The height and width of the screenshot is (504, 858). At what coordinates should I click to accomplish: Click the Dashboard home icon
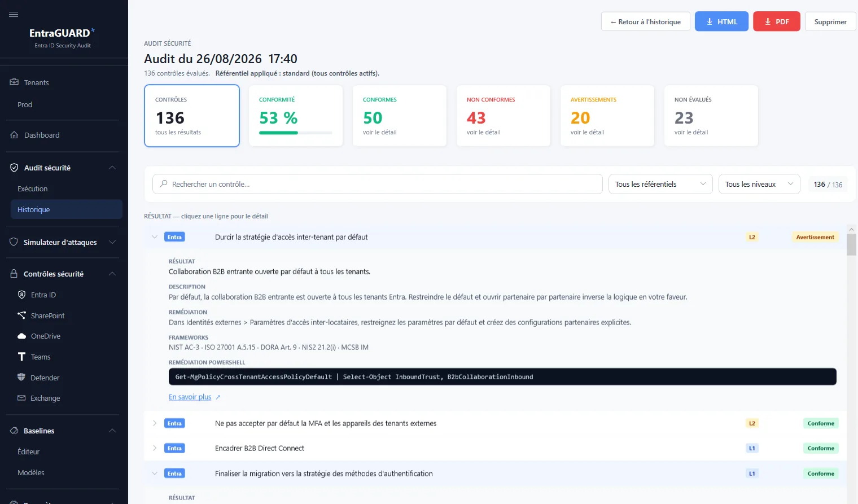coord(14,135)
